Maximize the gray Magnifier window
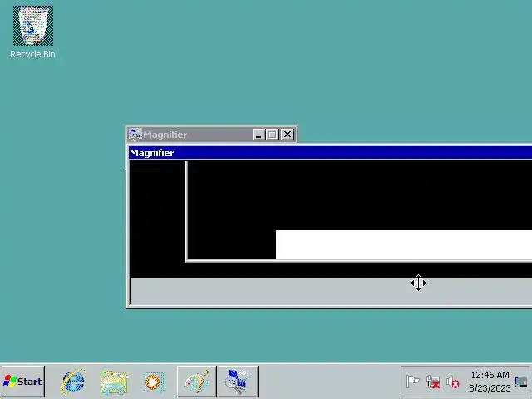The height and width of the screenshot is (399, 532). [273, 135]
